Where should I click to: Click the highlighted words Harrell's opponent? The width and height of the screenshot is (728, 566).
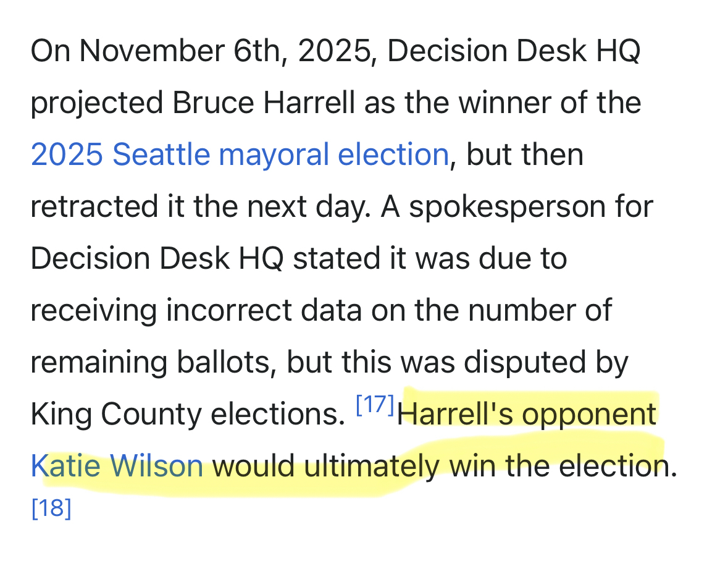click(527, 414)
